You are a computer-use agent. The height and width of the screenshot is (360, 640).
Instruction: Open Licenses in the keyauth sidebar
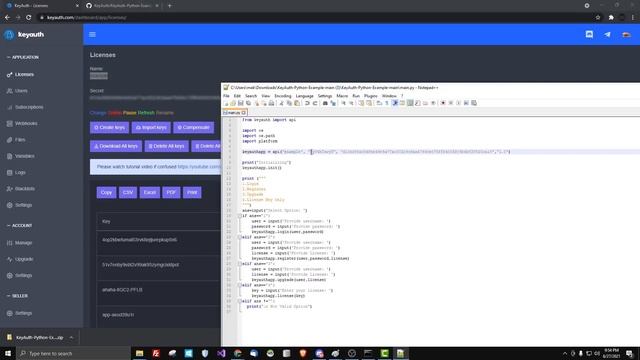20,75
